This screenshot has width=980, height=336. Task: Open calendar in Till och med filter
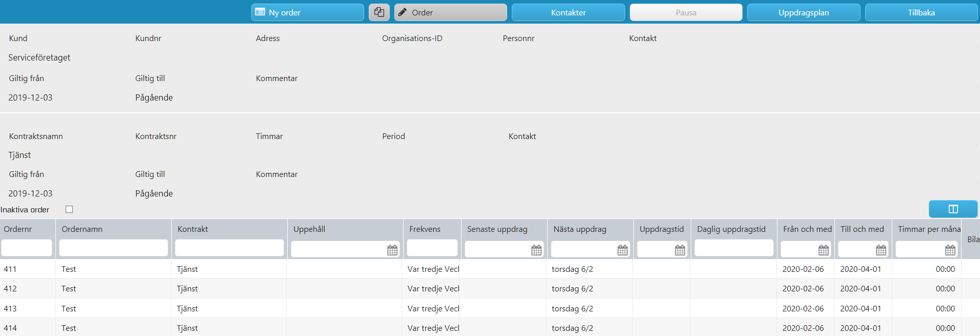point(881,250)
